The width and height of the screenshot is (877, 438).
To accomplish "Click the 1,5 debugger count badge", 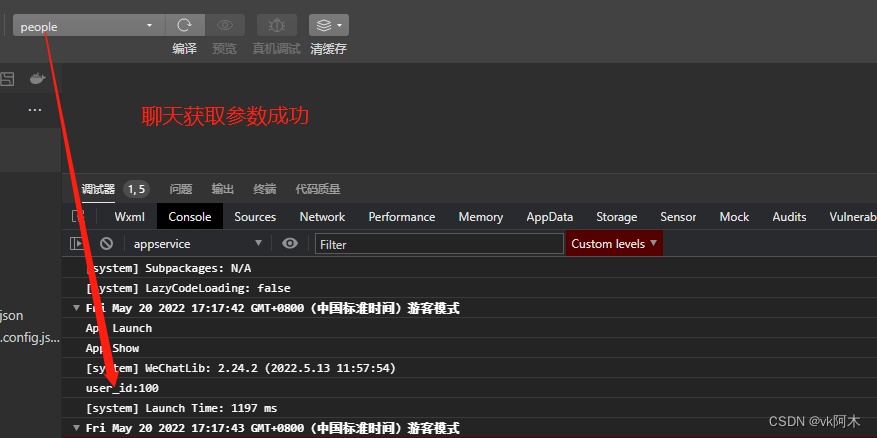I will [136, 190].
